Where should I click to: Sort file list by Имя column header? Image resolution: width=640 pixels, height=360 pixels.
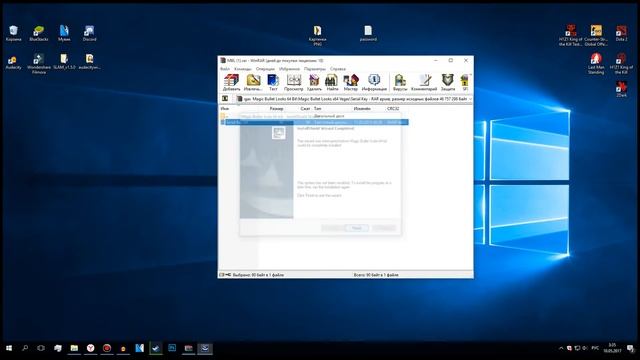coord(224,109)
